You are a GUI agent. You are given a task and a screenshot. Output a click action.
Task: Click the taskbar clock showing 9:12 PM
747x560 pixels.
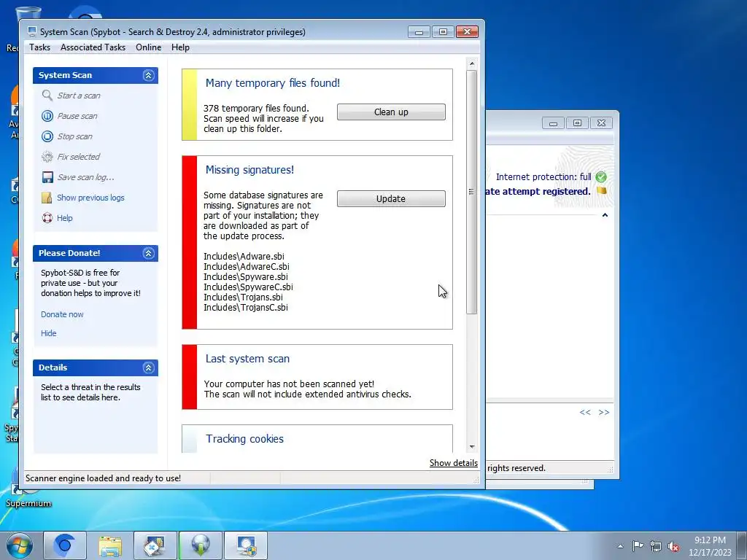(710, 545)
